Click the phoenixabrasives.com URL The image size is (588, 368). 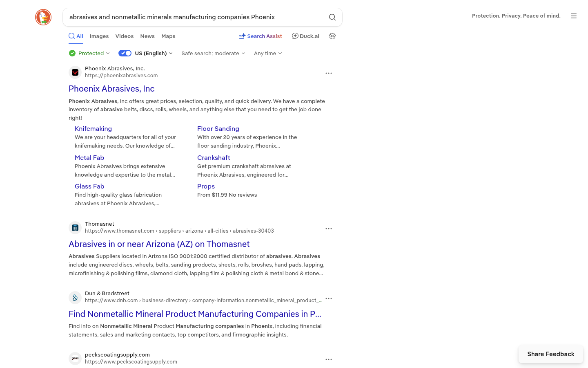pyautogui.click(x=121, y=76)
